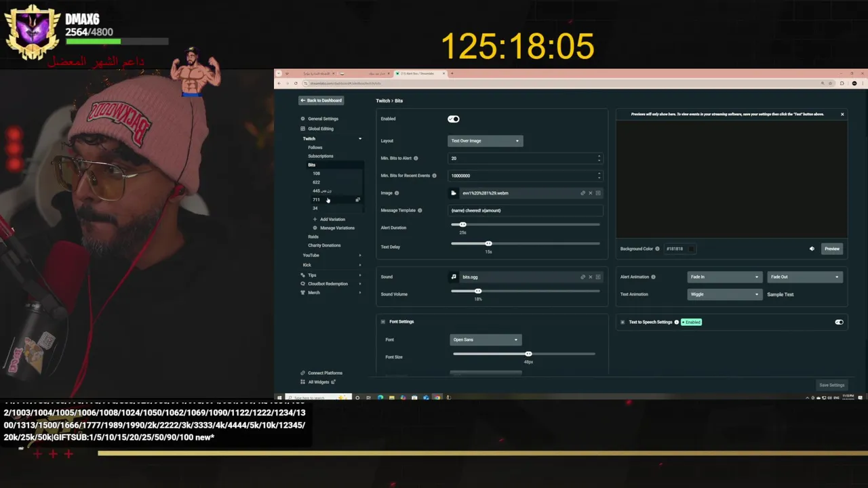Click info icon next to Alert Animation
The width and height of the screenshot is (868, 488).
(x=653, y=277)
